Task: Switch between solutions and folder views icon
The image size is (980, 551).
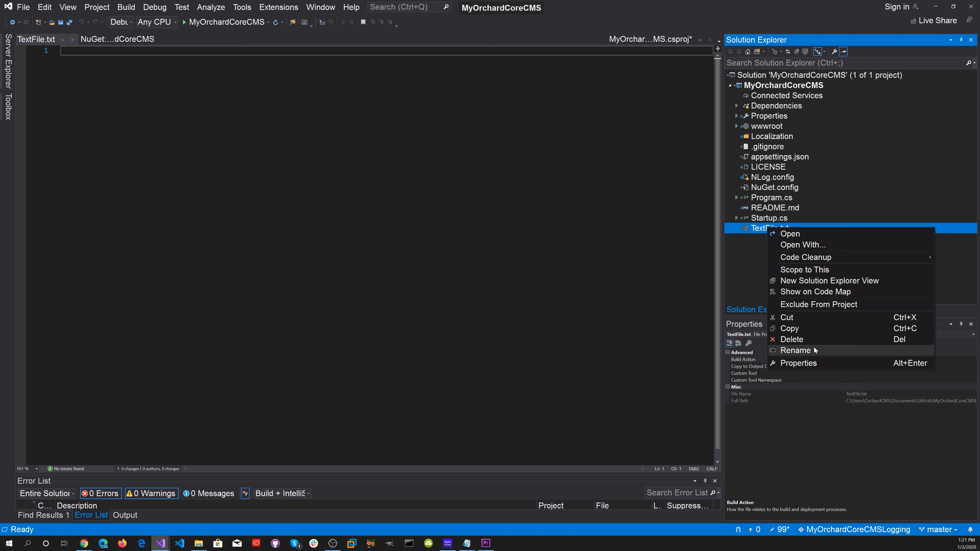Action: (757, 51)
